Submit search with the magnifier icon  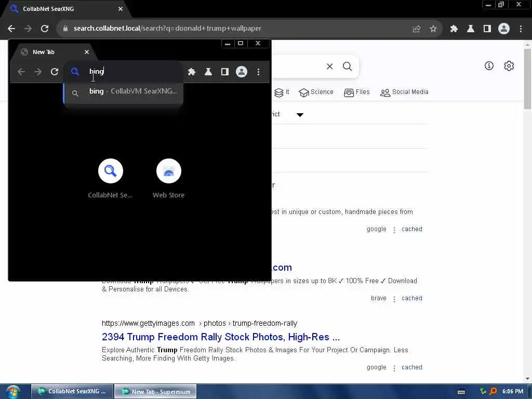click(x=347, y=66)
